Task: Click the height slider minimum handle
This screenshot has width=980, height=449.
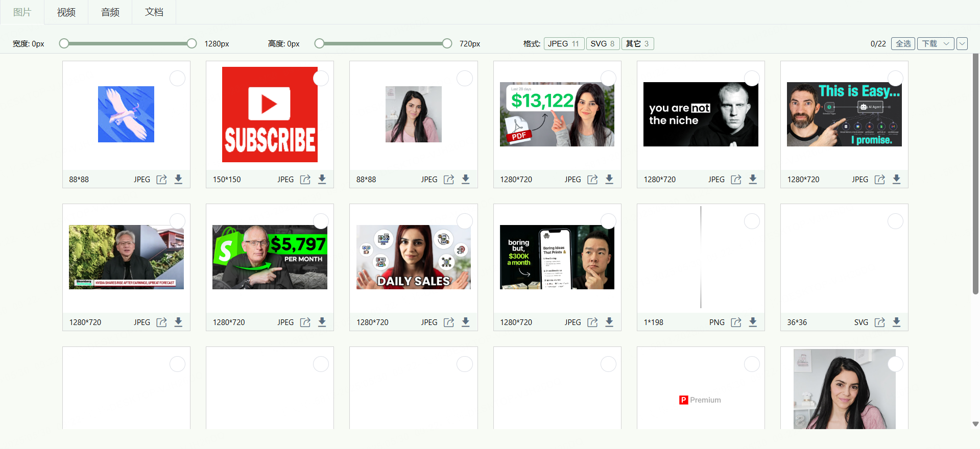Action: click(x=319, y=44)
